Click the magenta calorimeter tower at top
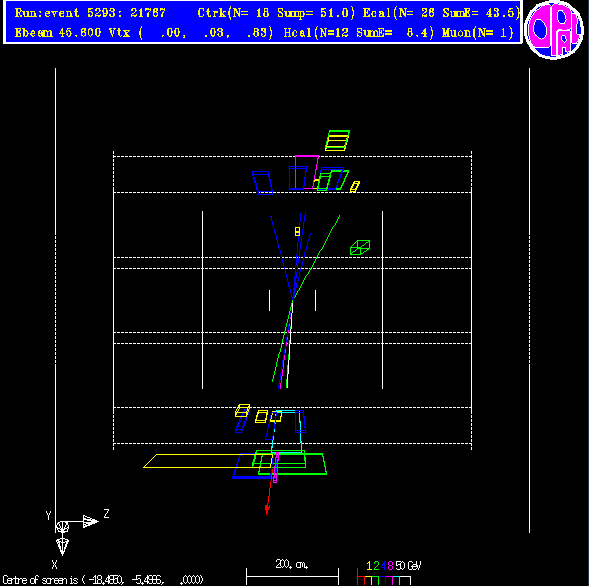The image size is (589, 586). (x=307, y=172)
